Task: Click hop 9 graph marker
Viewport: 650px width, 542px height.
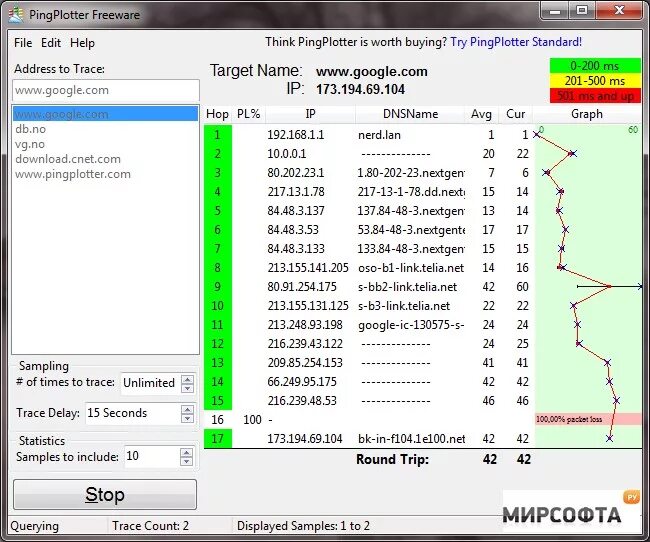Action: tap(609, 287)
